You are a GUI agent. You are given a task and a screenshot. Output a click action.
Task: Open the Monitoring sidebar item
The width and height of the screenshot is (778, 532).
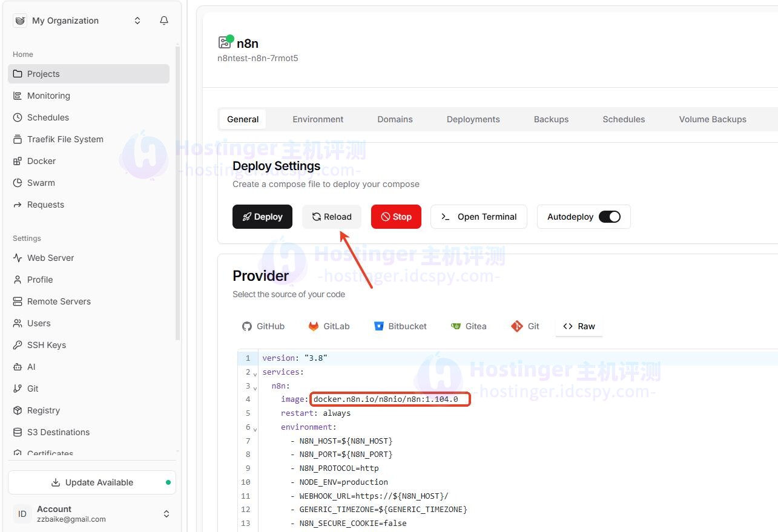48,96
